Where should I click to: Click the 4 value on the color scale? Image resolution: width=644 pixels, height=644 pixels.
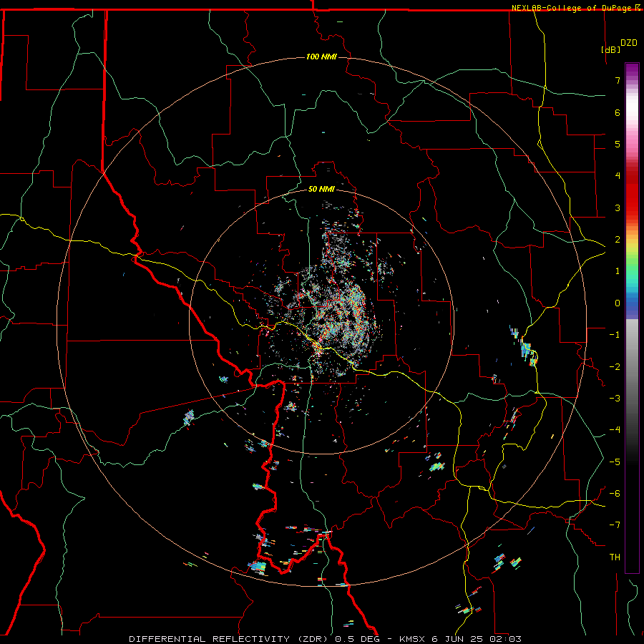tap(618, 176)
